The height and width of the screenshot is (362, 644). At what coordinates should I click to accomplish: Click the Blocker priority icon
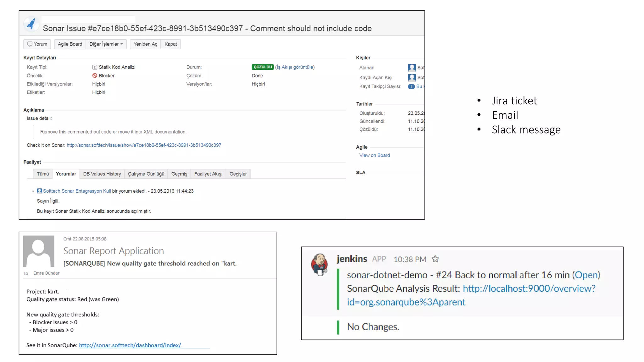point(95,75)
